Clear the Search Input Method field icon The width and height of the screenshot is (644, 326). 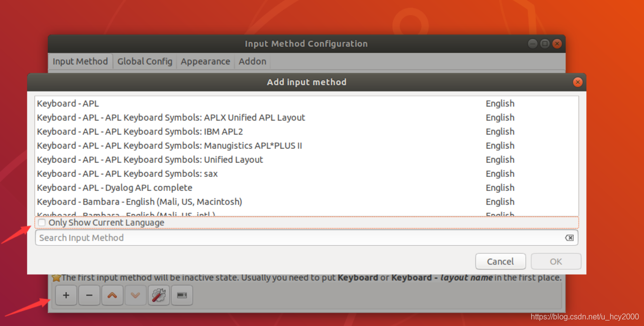569,238
